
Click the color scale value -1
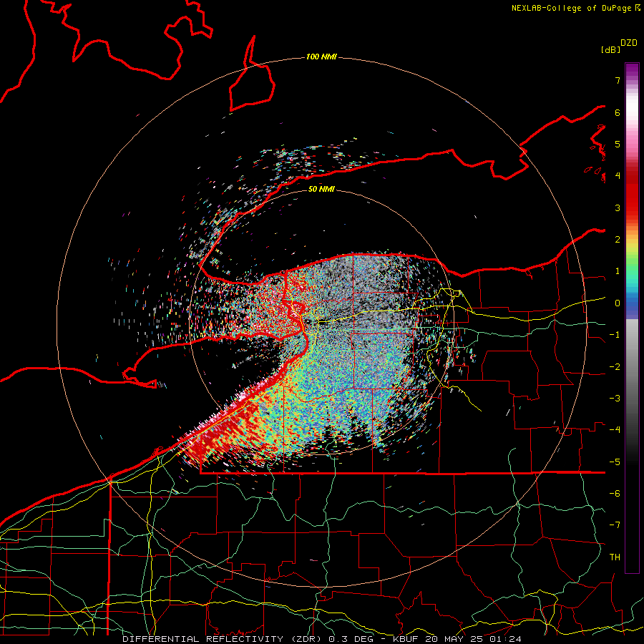point(615,334)
